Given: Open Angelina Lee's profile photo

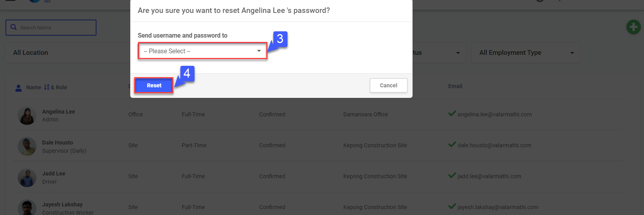Looking at the screenshot, I should [27, 116].
